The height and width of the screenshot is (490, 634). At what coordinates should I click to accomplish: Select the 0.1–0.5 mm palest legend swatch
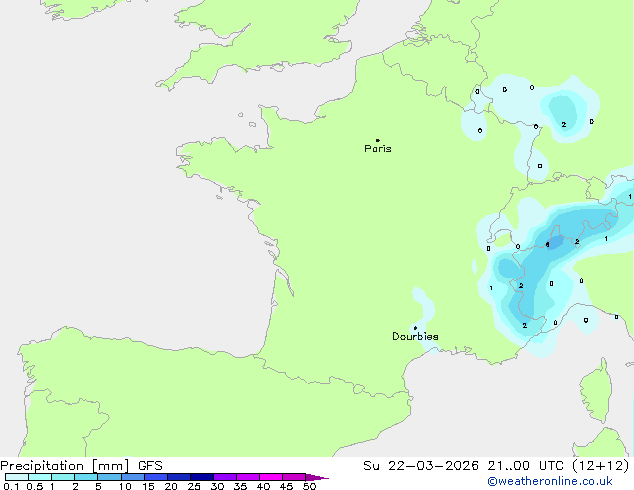click(x=17, y=477)
